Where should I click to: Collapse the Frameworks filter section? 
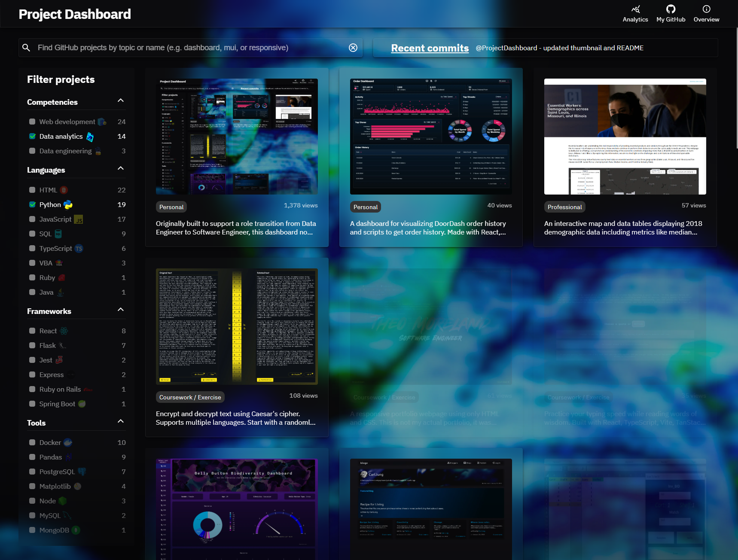(x=121, y=310)
